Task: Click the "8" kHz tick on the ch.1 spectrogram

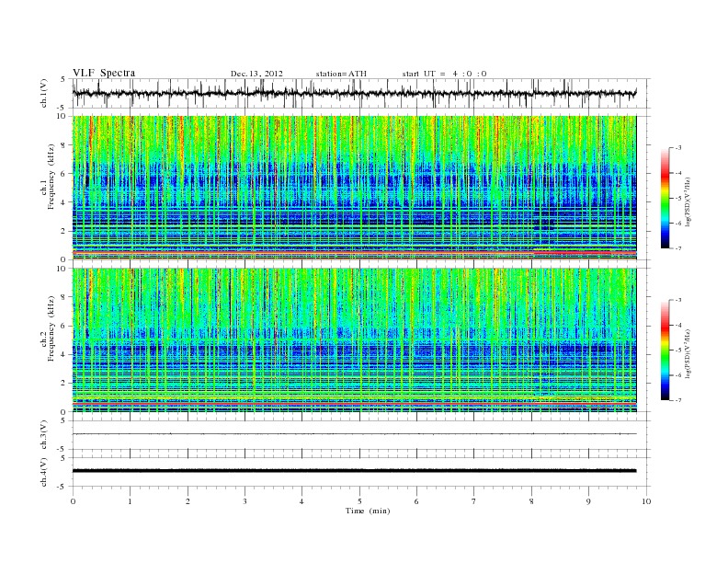Action: tap(64, 145)
